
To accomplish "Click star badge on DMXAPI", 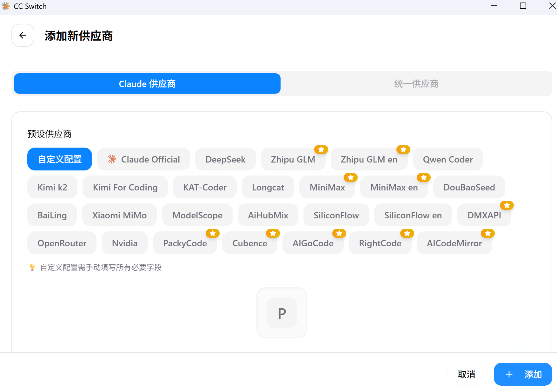I will 507,205.
